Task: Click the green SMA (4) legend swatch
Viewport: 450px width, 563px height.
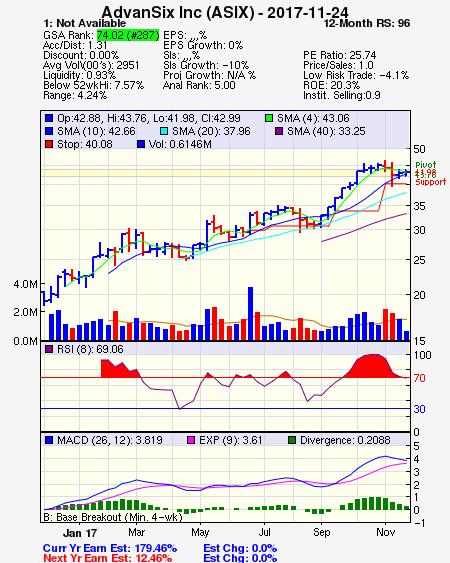Action: (x=269, y=118)
